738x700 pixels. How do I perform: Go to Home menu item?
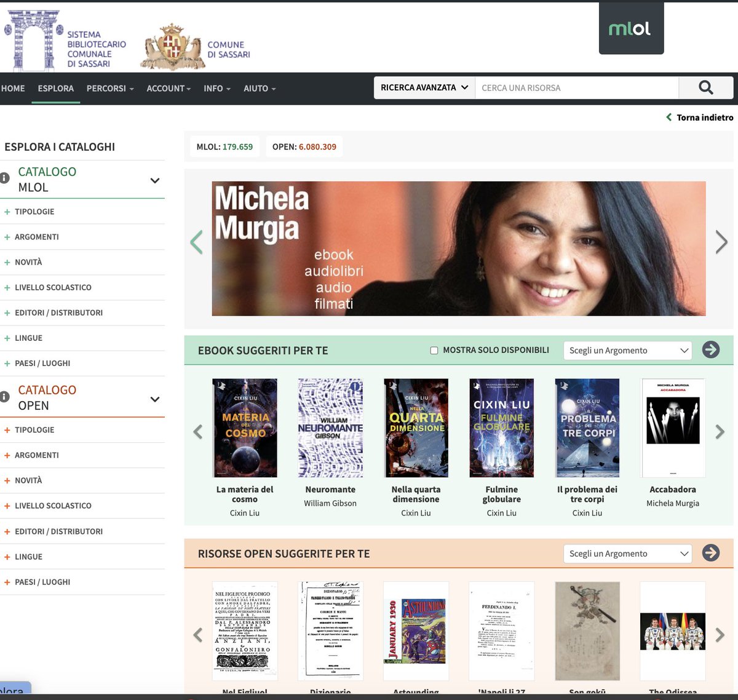pyautogui.click(x=13, y=89)
